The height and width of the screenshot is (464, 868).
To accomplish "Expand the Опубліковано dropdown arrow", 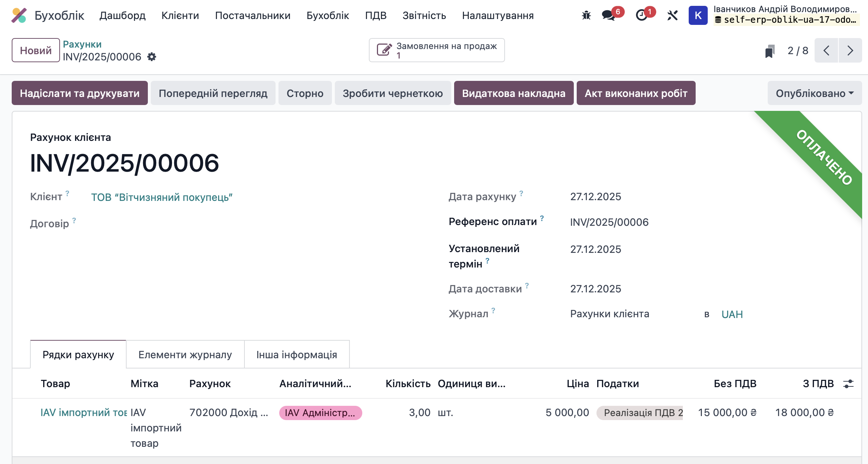I will (852, 94).
